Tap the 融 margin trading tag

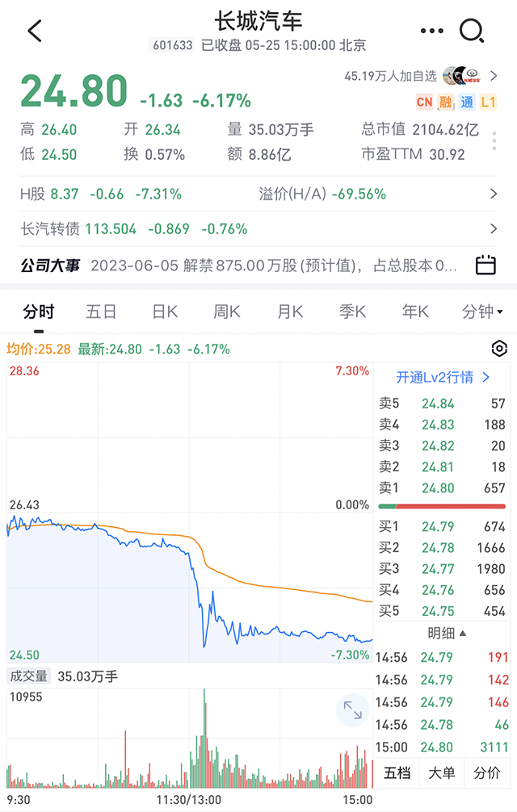click(x=445, y=102)
